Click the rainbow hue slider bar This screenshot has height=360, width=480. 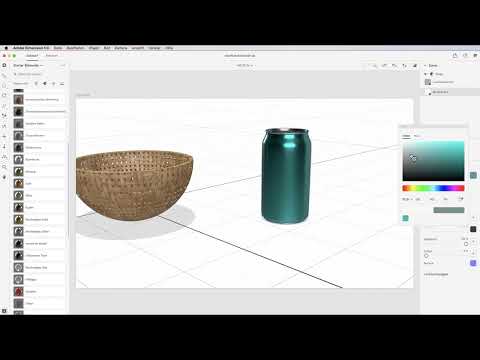tap(433, 188)
